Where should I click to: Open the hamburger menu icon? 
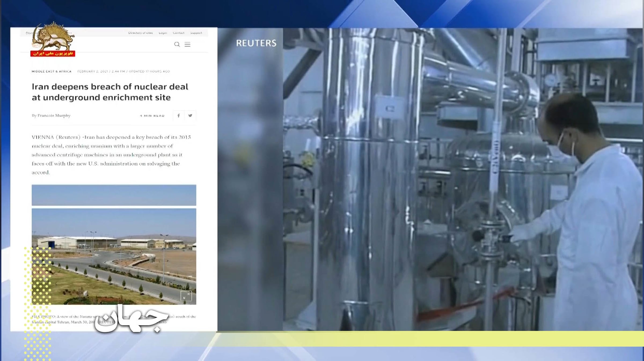(187, 44)
